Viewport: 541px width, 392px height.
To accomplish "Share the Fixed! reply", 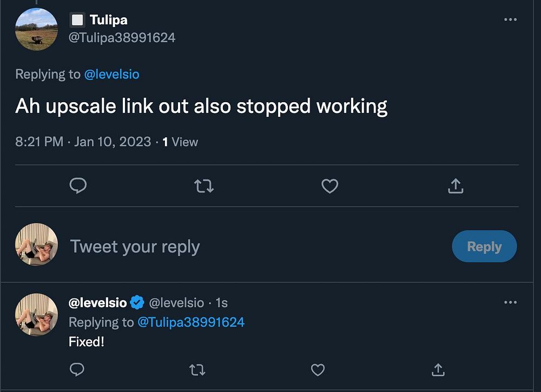I will (x=438, y=370).
